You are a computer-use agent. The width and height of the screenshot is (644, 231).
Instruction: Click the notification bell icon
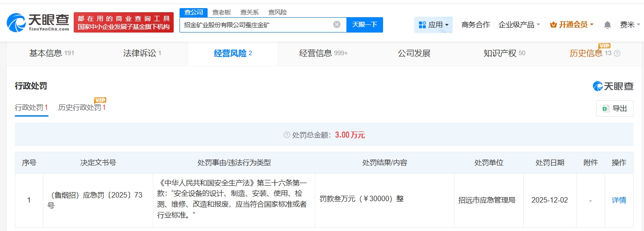(x=607, y=25)
